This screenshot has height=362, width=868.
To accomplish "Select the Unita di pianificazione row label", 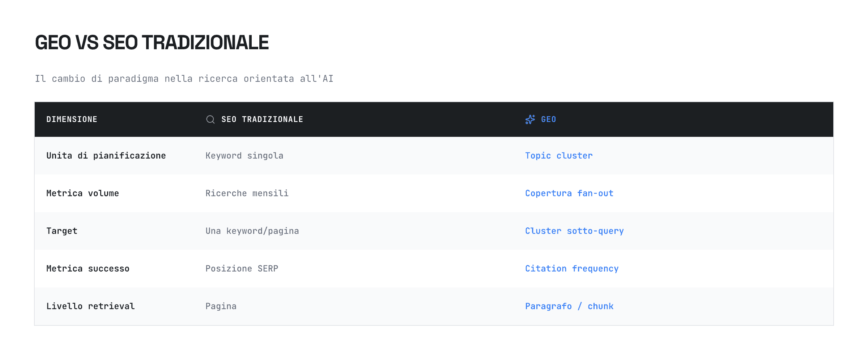I will pos(106,155).
